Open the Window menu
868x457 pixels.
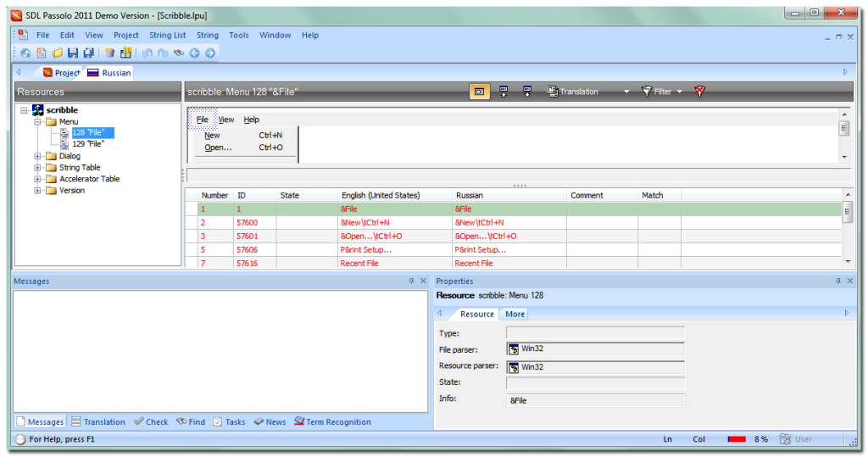coord(275,35)
